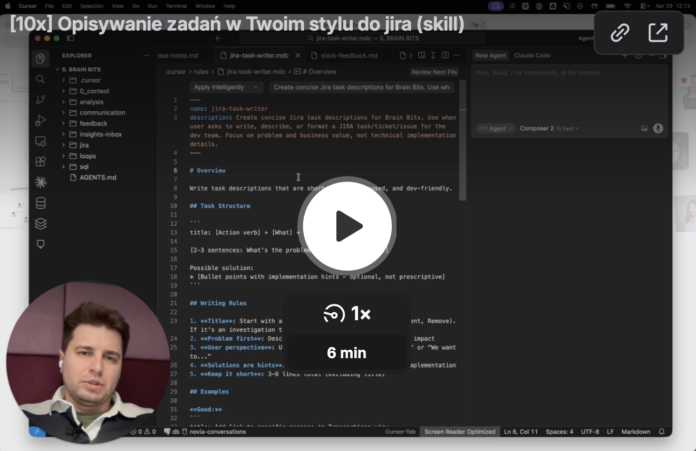The width and height of the screenshot is (696, 451).
Task: Open the video title link about jira skill
Action: tap(237, 24)
